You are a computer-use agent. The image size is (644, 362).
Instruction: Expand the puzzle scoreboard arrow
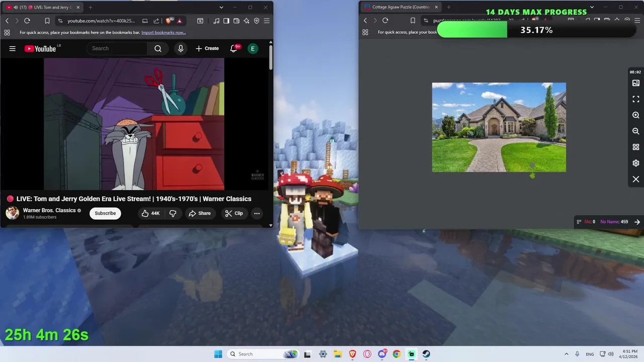637,222
